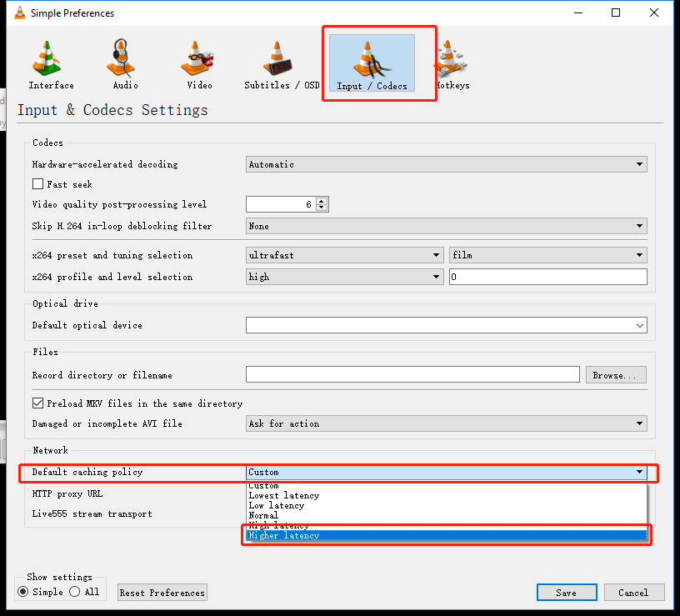Decrease post-processing level with down arrow
Image resolution: width=680 pixels, height=616 pixels.
[x=322, y=208]
